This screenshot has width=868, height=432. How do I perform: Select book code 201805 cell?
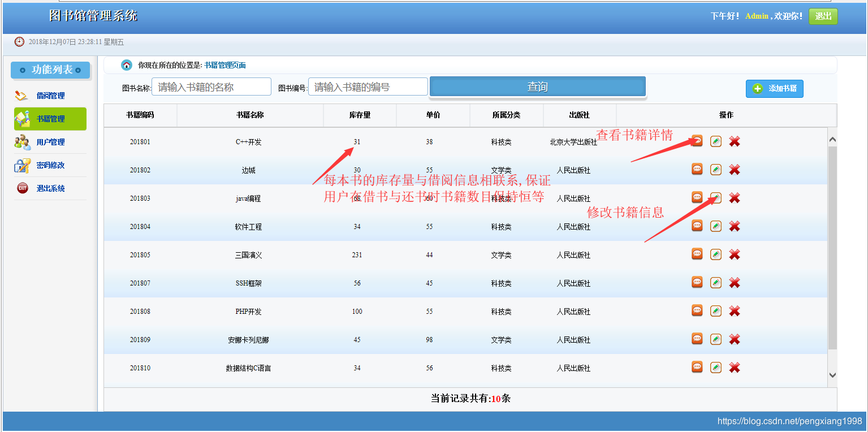pos(140,255)
